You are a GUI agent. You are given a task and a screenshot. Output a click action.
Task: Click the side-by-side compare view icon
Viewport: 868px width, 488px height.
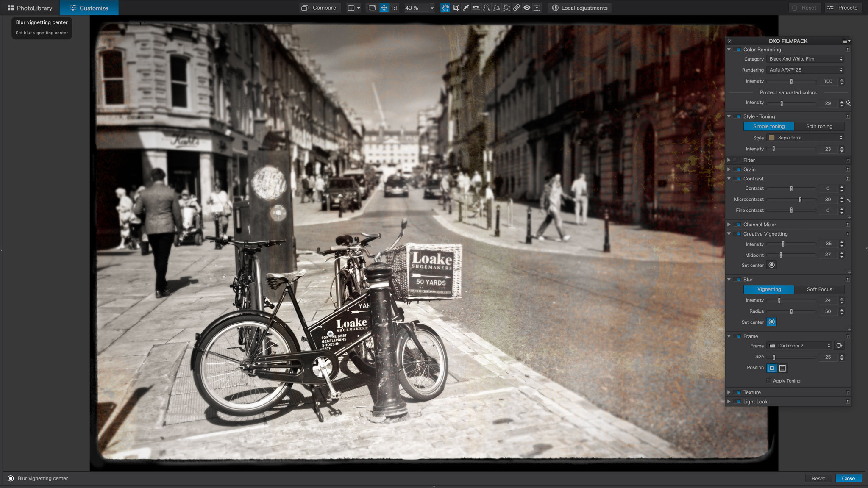(351, 8)
